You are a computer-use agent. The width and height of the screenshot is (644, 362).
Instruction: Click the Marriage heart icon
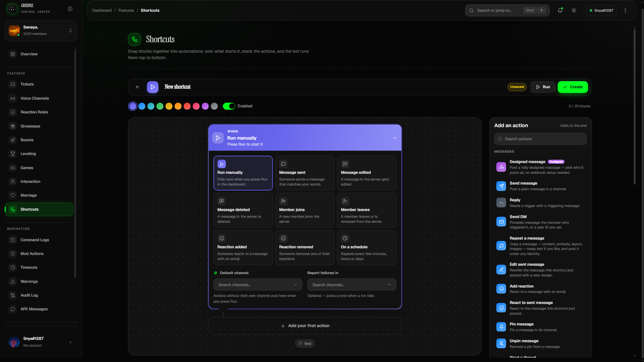[x=13, y=195]
